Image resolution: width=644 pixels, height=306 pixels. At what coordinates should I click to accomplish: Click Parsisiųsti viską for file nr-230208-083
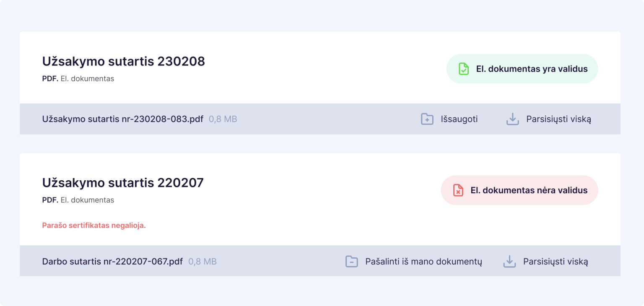click(558, 119)
